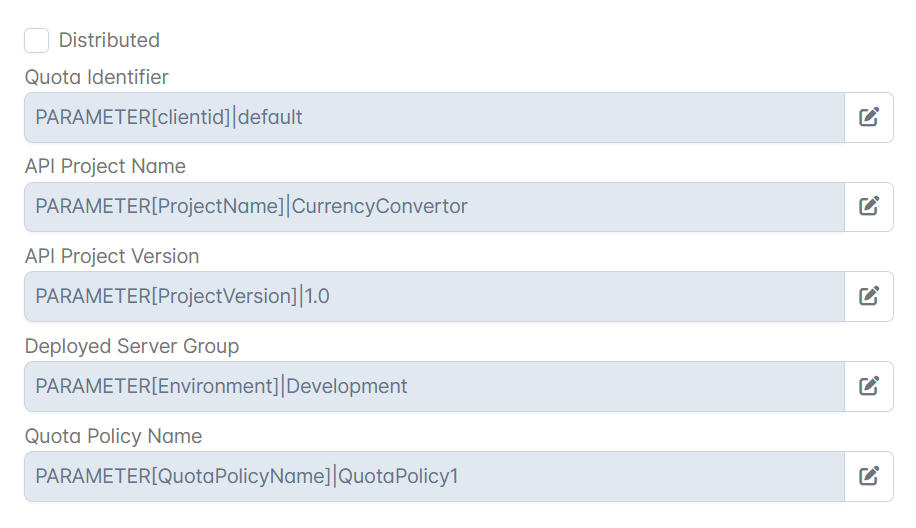Open the Quota Policy Name edit icon
916x528 pixels.
point(869,476)
